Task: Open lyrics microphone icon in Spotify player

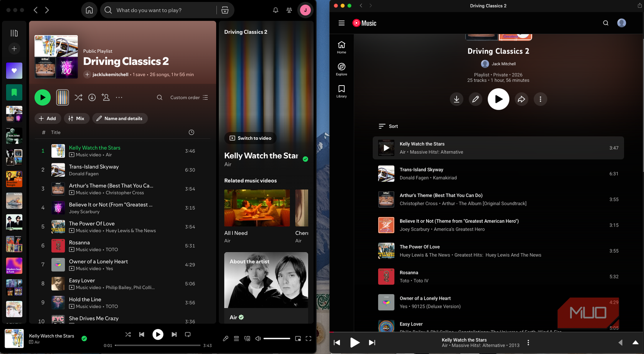Action: click(x=226, y=338)
